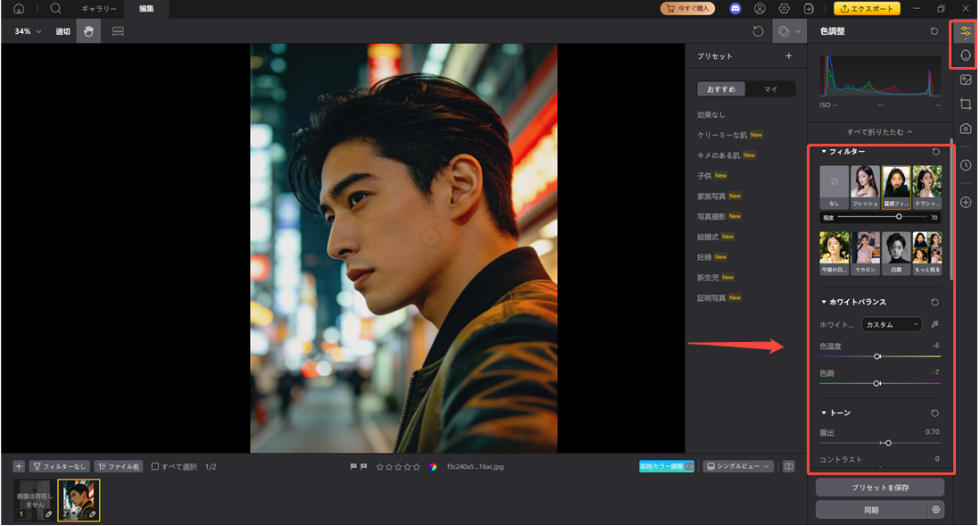Switch to the 編集 tab
This screenshot has height=526, width=980.
(x=146, y=10)
